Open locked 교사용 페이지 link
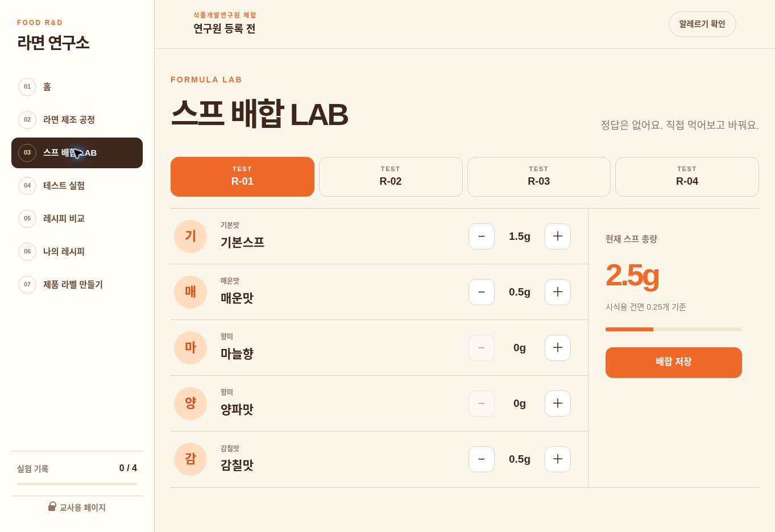 pos(77,507)
